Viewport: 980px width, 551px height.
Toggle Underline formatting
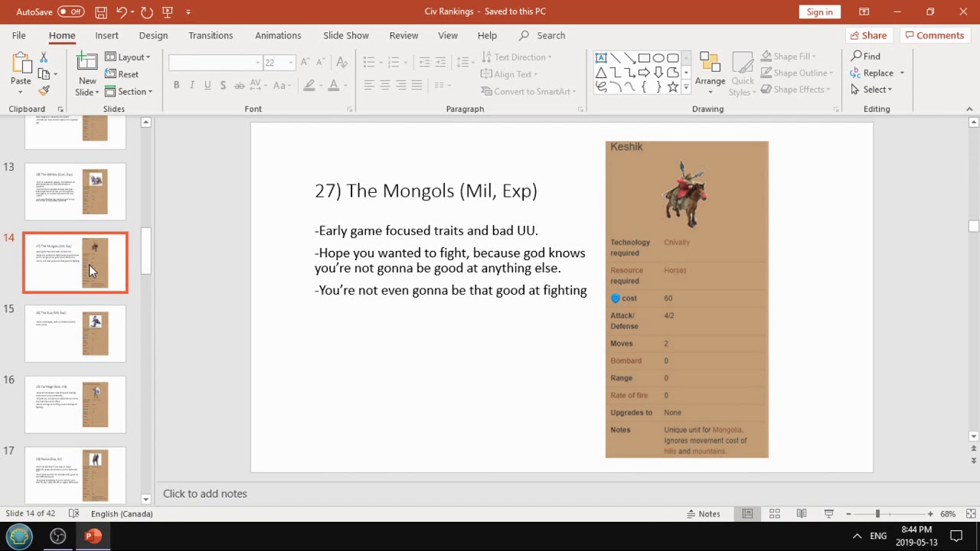point(207,85)
